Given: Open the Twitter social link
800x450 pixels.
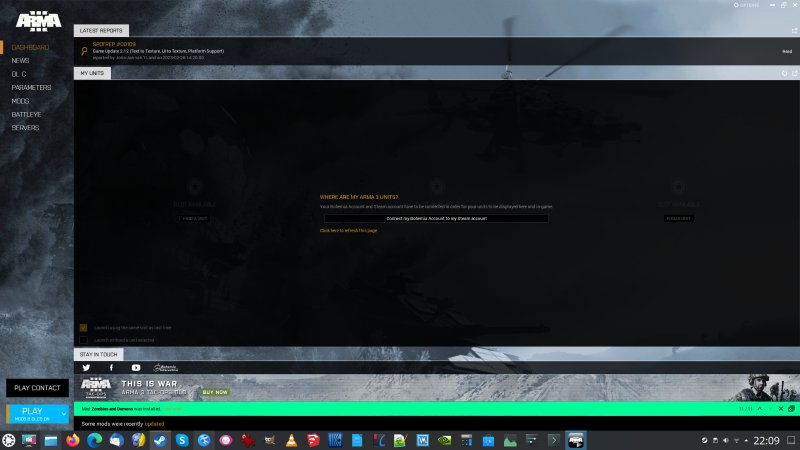Looking at the screenshot, I should click(x=86, y=368).
